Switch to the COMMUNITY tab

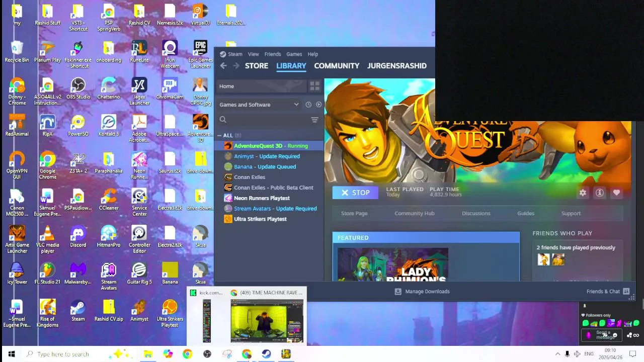pyautogui.click(x=337, y=66)
